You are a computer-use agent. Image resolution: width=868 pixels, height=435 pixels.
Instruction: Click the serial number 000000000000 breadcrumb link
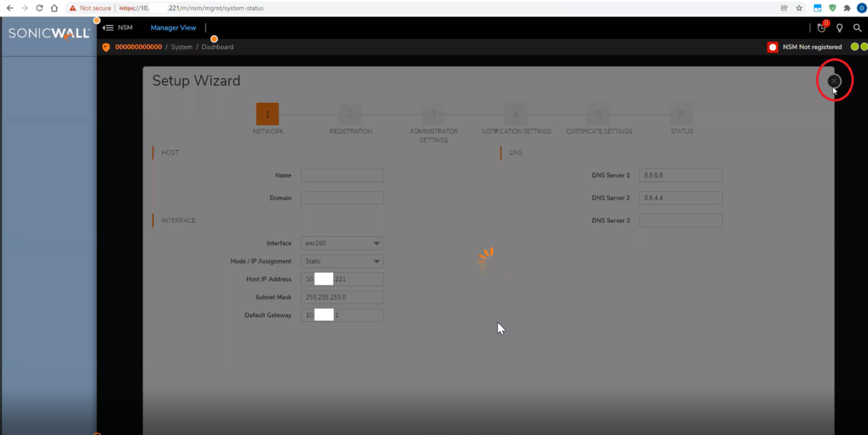click(138, 47)
